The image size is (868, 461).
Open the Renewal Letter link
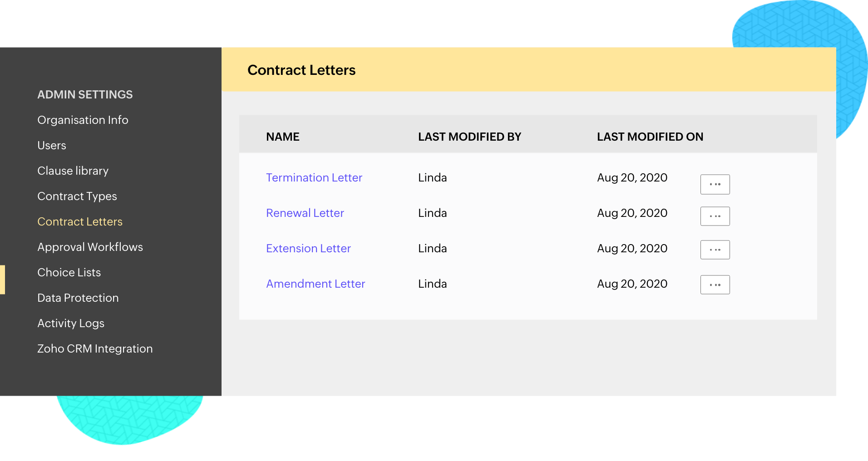(x=305, y=213)
